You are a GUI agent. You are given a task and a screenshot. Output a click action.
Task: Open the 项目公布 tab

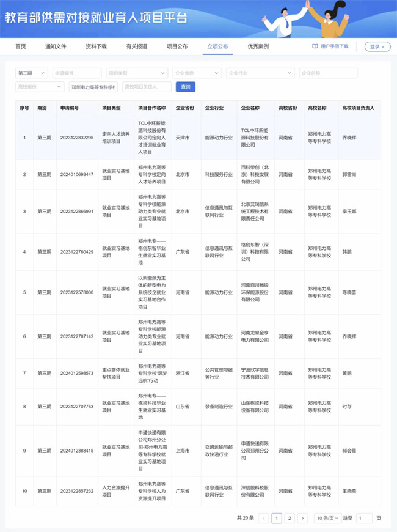tap(177, 46)
